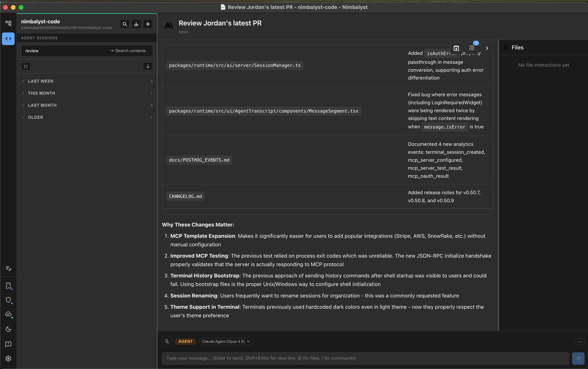The height and width of the screenshot is (369, 588).
Task: Switch to the Files panel
Action: (x=518, y=47)
